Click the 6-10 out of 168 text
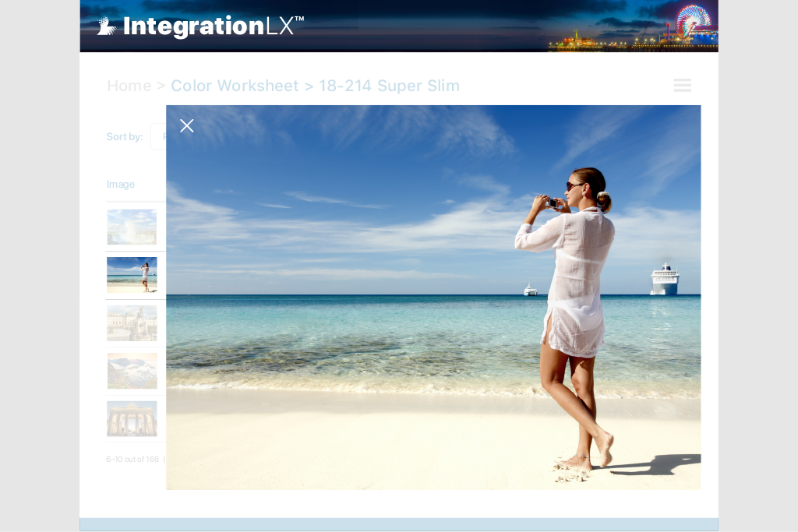Screen dimensions: 798x532 coord(132,459)
